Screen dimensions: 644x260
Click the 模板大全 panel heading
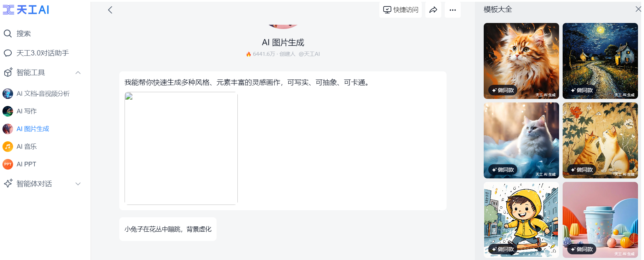pos(498,10)
